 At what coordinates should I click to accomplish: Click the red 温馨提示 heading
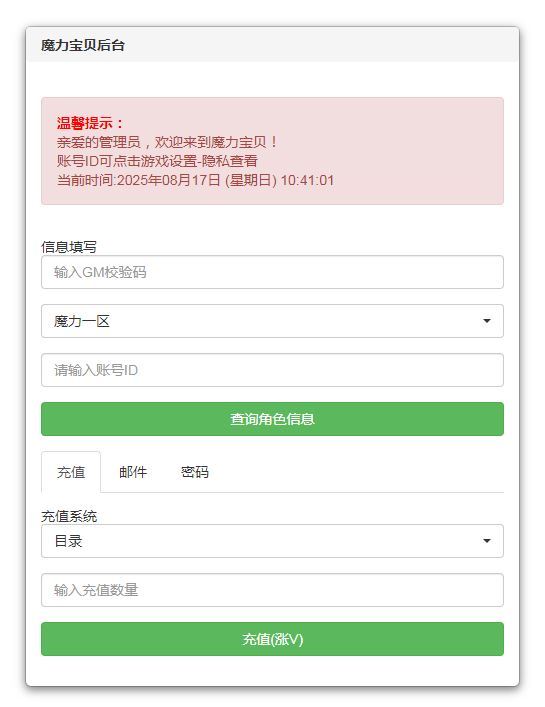(x=90, y=123)
